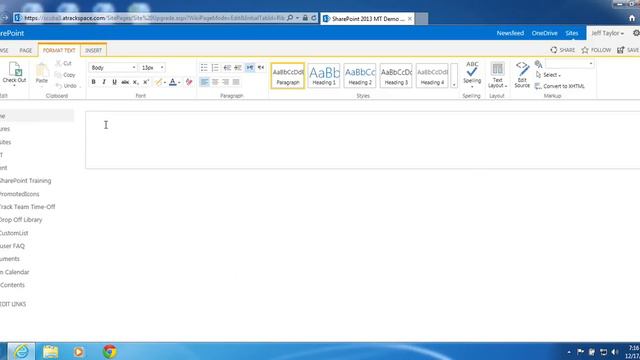Switch to SharePoint 2013 MT Demo browser tab
The image size is (640, 360).
pos(367,19)
